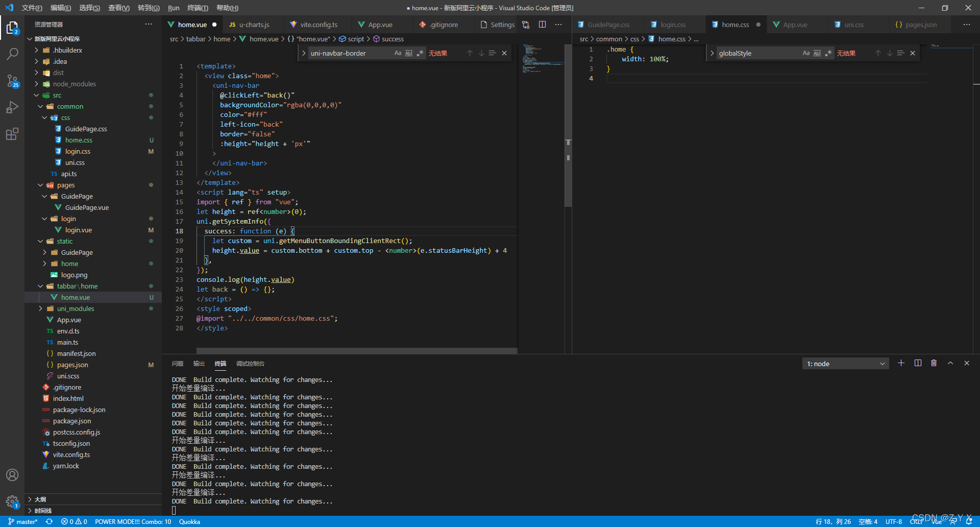This screenshot has width=980, height=527.
Task: Open the Explorer view in activity bar
Action: tap(12, 28)
